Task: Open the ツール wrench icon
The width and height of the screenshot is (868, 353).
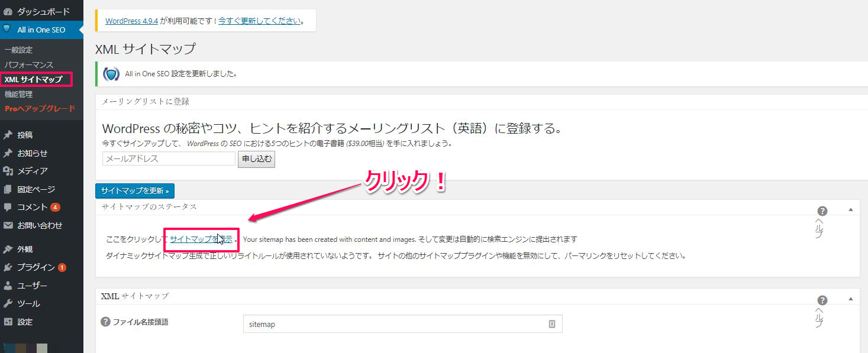Action: [x=8, y=303]
